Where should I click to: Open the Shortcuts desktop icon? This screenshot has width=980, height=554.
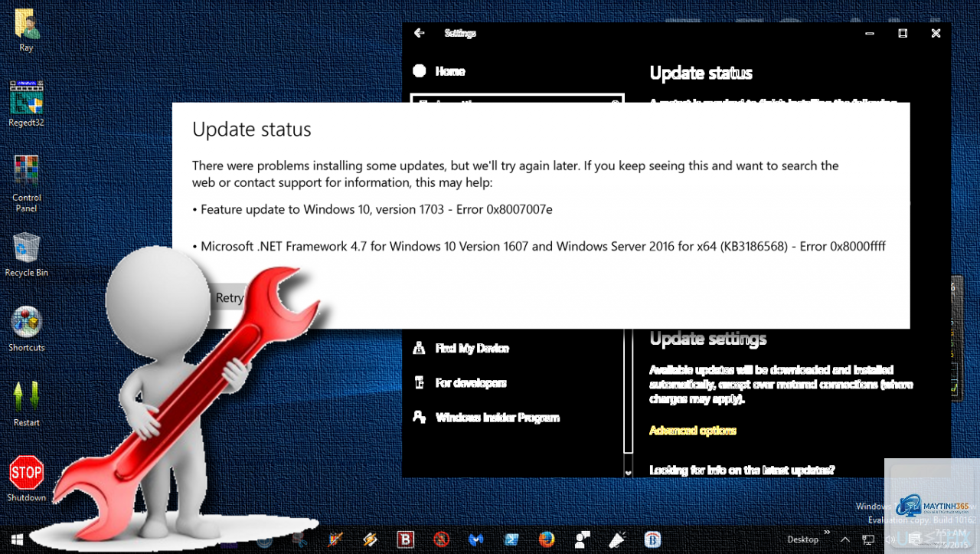[x=26, y=330]
